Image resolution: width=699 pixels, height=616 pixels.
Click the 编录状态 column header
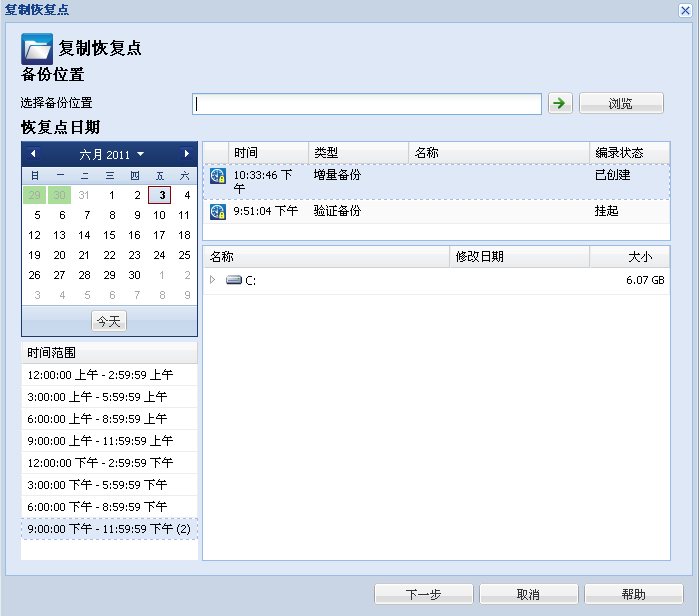point(629,153)
